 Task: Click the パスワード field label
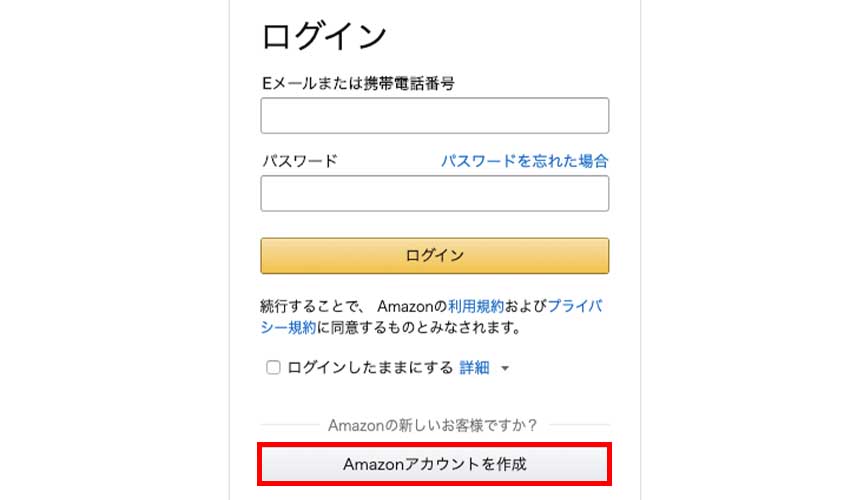(x=299, y=161)
